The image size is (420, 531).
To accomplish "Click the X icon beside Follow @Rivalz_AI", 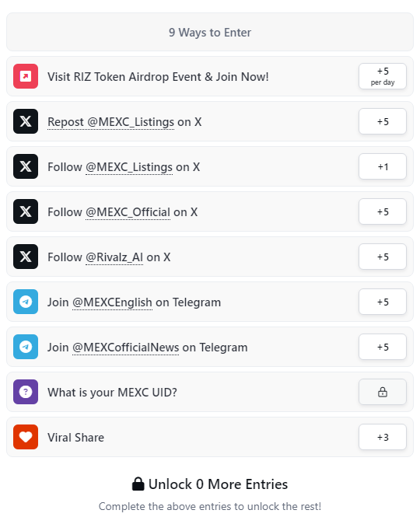I will pyautogui.click(x=26, y=257).
